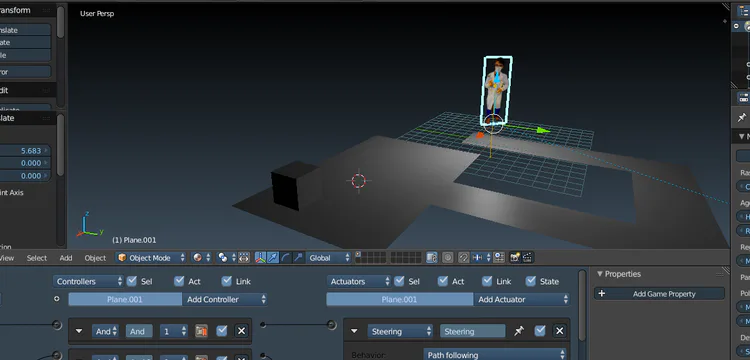Open the Add Controller dropdown

tap(224, 299)
